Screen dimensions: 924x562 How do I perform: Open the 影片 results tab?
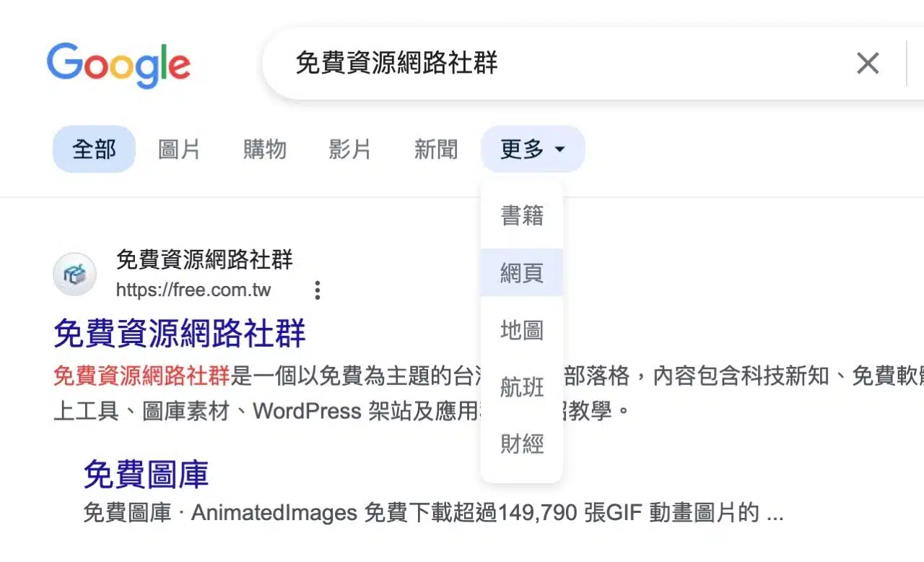click(349, 150)
